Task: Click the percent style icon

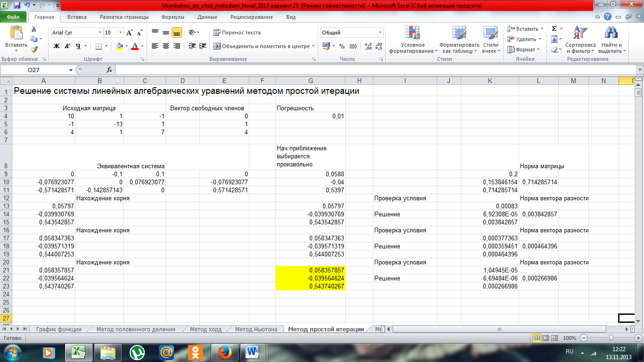Action: (342, 46)
